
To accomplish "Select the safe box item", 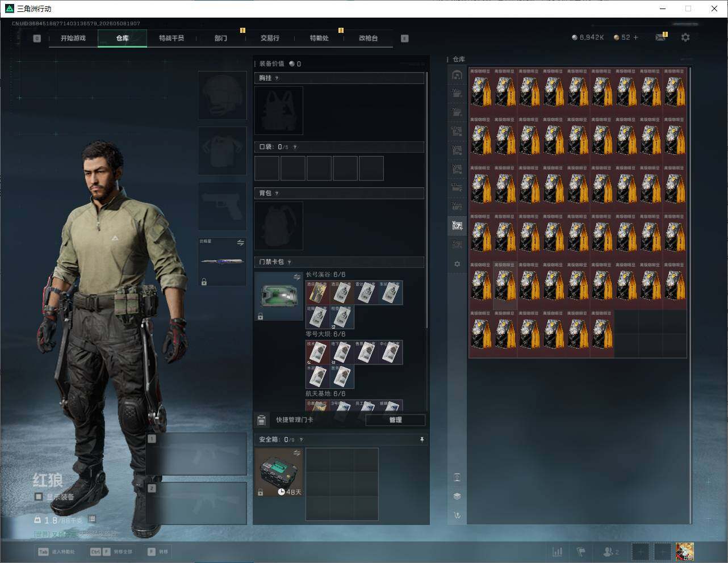I will (279, 472).
